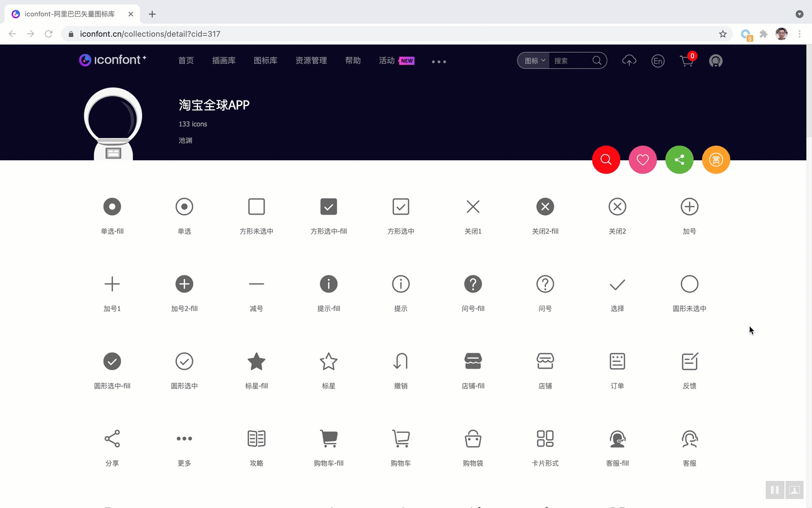Open the shopping cart in header
The width and height of the screenshot is (812, 508).
pyautogui.click(x=687, y=60)
